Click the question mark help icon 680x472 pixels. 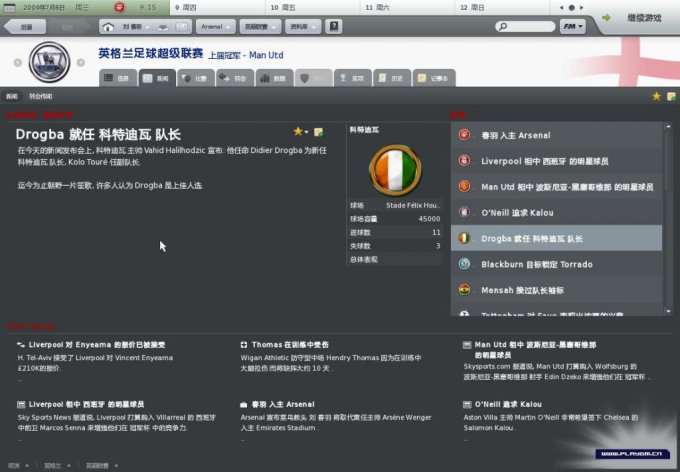[334, 26]
